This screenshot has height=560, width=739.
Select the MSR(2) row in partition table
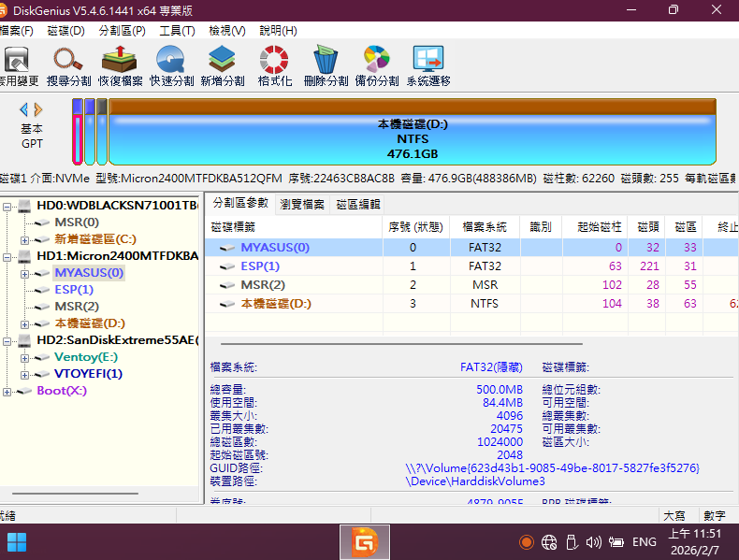(x=471, y=285)
